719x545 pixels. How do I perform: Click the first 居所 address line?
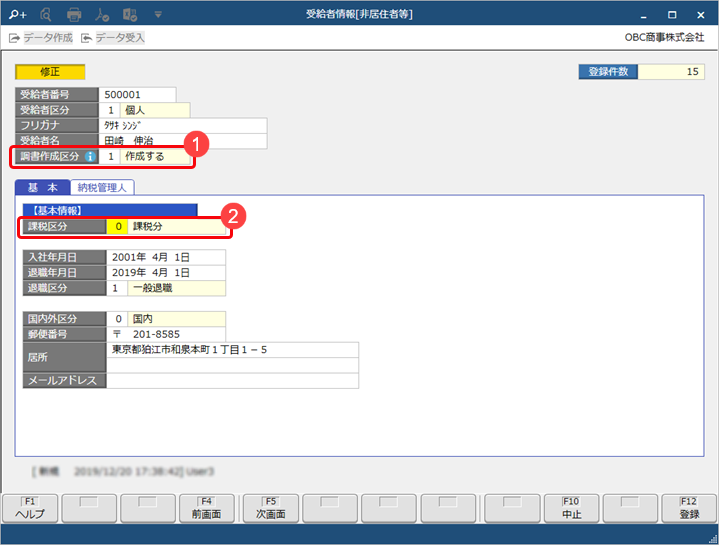[232, 350]
